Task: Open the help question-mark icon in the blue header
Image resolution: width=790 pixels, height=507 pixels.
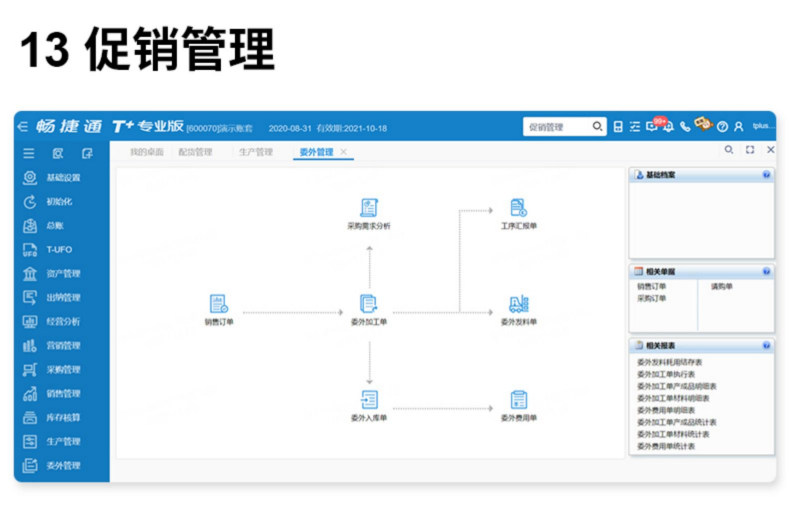Action: [x=722, y=127]
